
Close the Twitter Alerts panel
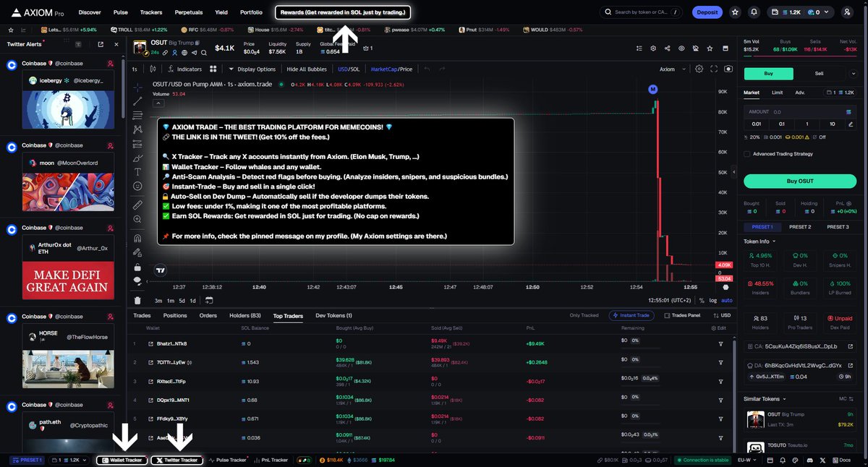tap(117, 44)
